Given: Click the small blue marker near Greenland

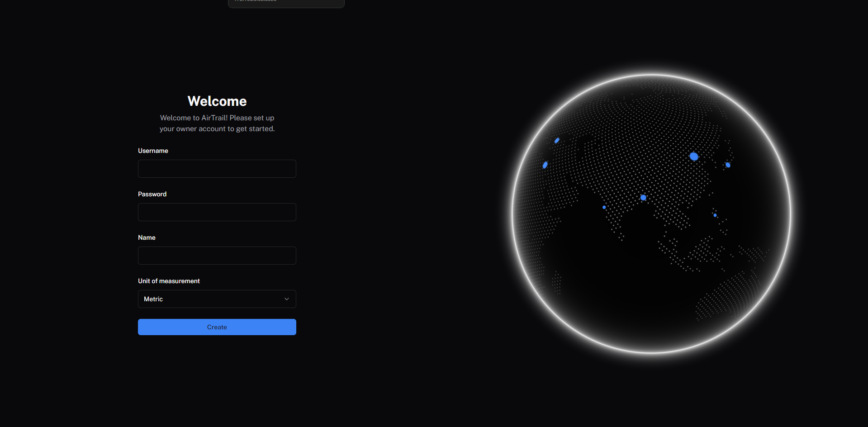Looking at the screenshot, I should [557, 141].
